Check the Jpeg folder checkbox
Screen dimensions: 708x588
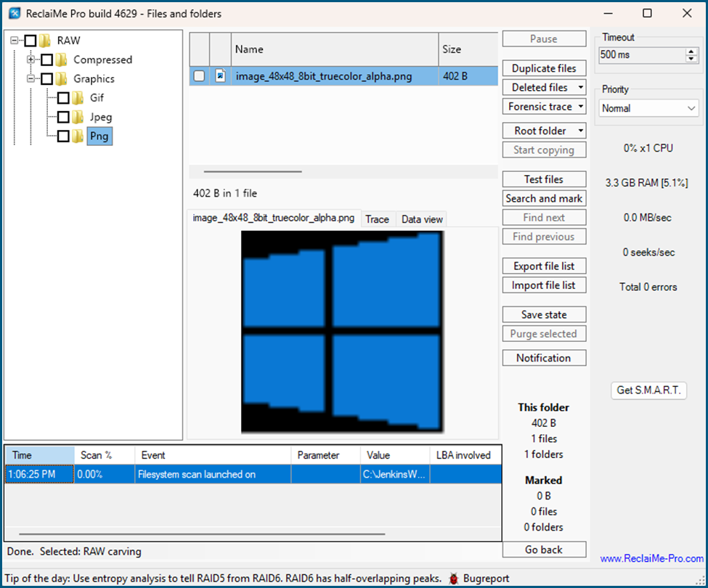63,118
